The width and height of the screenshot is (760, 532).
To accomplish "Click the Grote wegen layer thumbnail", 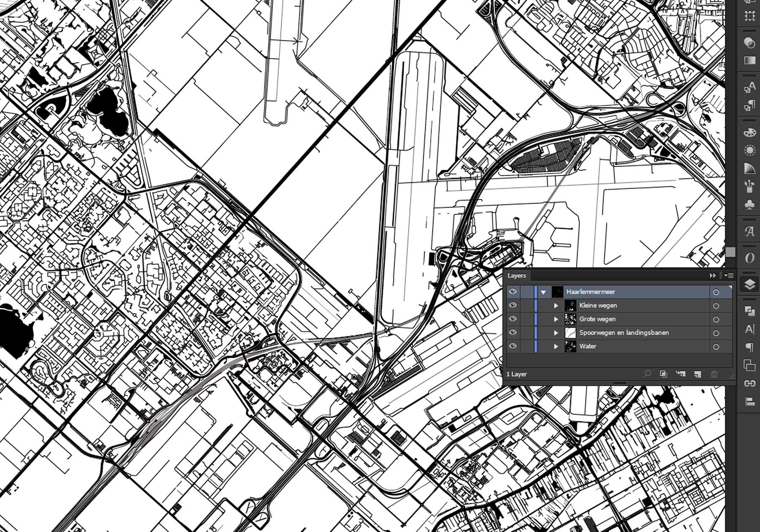I will pos(570,319).
